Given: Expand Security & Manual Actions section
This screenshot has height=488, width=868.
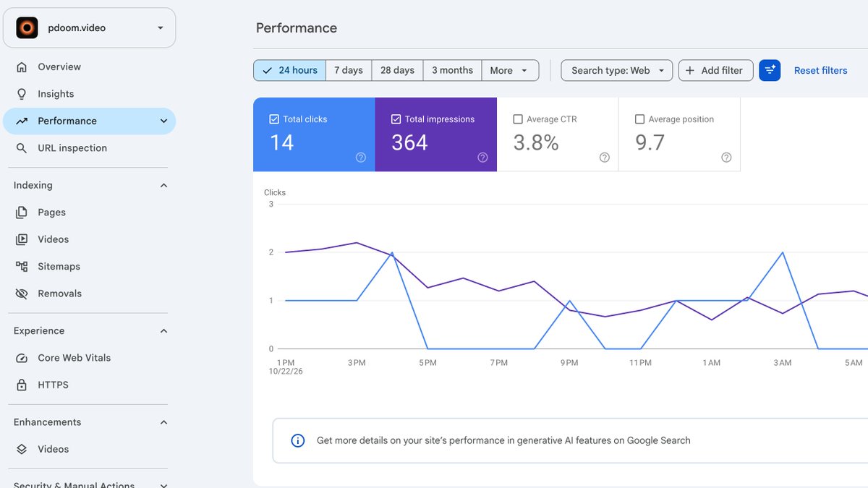Looking at the screenshot, I should 163,485.
